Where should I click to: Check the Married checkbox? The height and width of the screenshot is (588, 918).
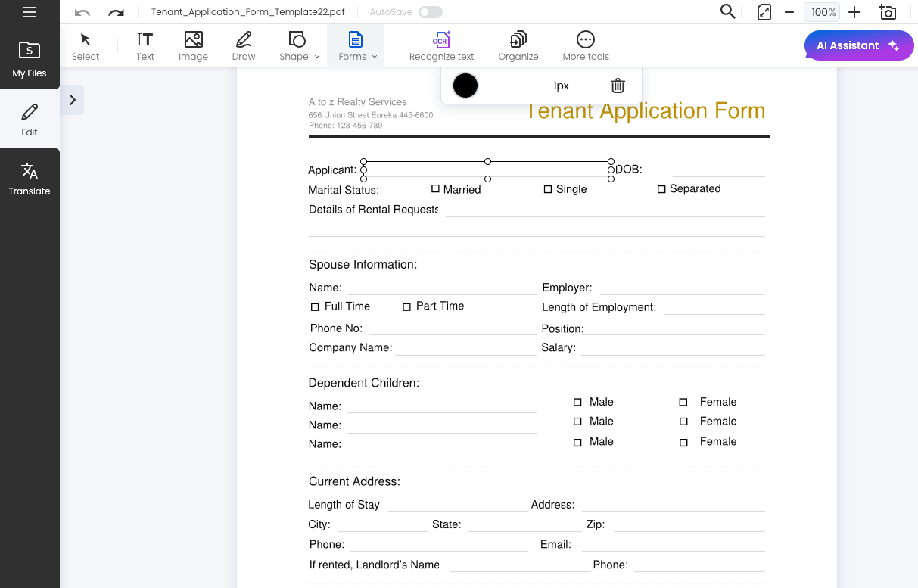435,188
